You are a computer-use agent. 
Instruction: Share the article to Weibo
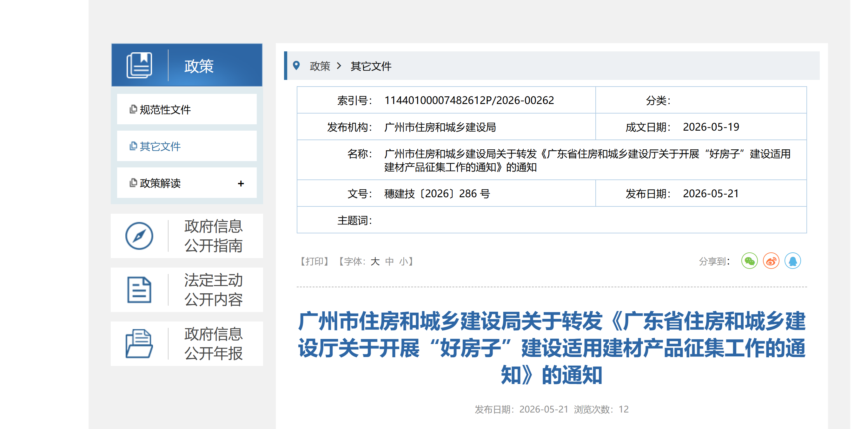click(x=771, y=261)
